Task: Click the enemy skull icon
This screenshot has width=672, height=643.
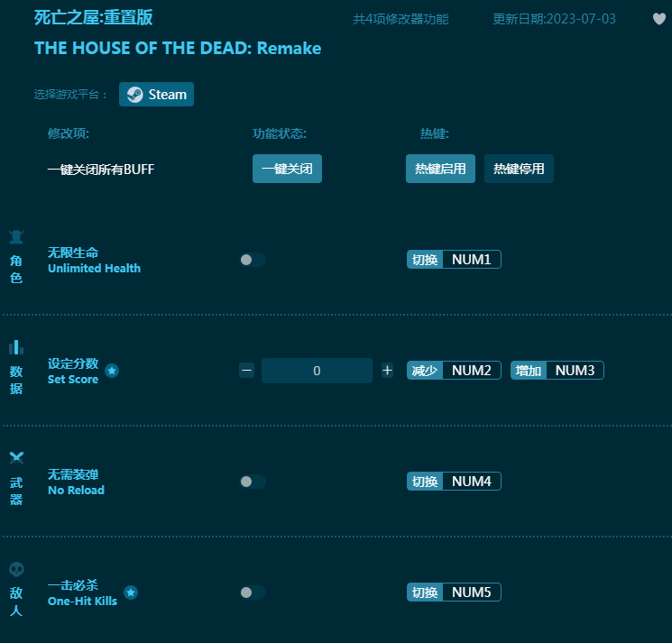Action: tap(16, 569)
